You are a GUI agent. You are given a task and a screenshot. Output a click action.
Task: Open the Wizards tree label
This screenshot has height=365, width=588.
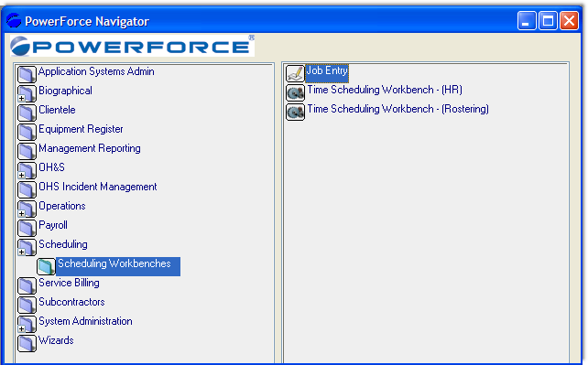[x=56, y=340]
